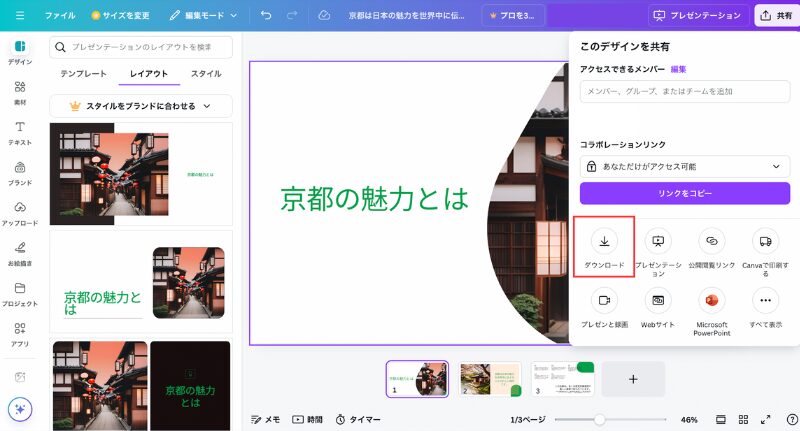Viewport: 800px width, 431px height.
Task: Expand スタイルをブランドに合わせる dropdown
Action: tap(141, 106)
